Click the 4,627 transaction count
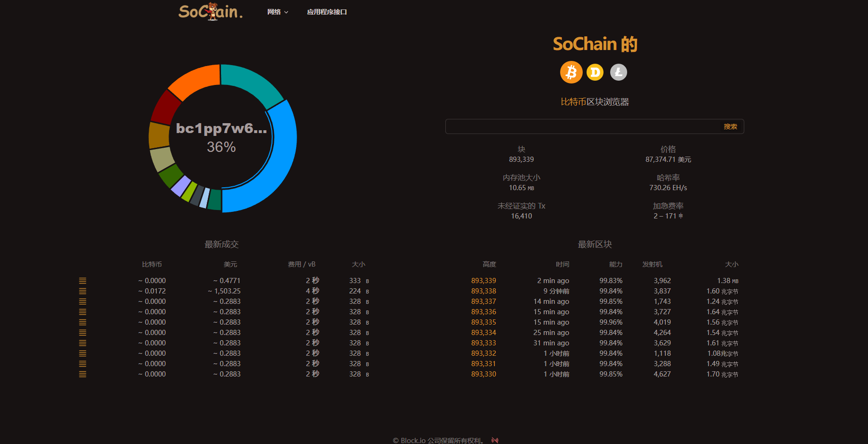Image resolution: width=868 pixels, height=444 pixels. (662, 374)
